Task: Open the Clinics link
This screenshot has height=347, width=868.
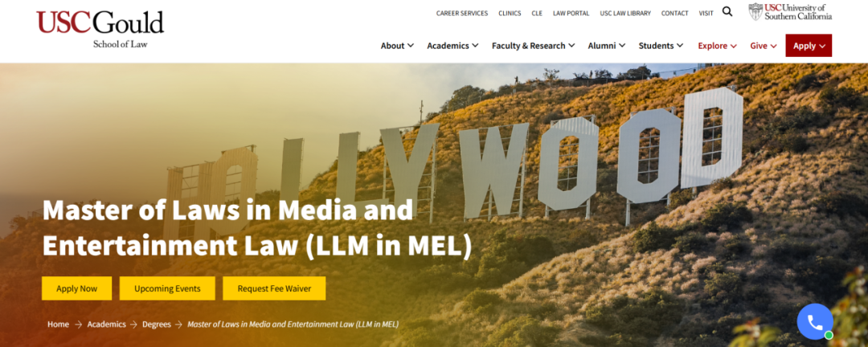Action: click(510, 14)
